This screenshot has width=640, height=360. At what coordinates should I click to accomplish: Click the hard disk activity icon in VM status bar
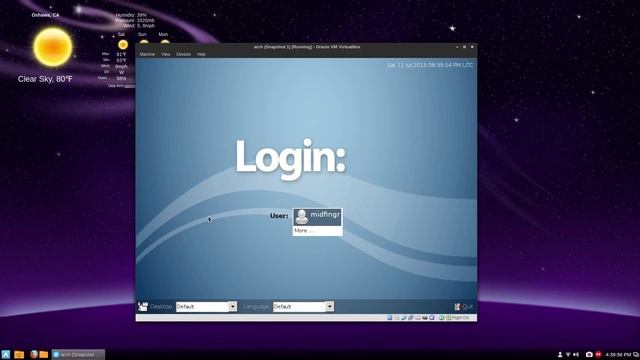tap(390, 318)
